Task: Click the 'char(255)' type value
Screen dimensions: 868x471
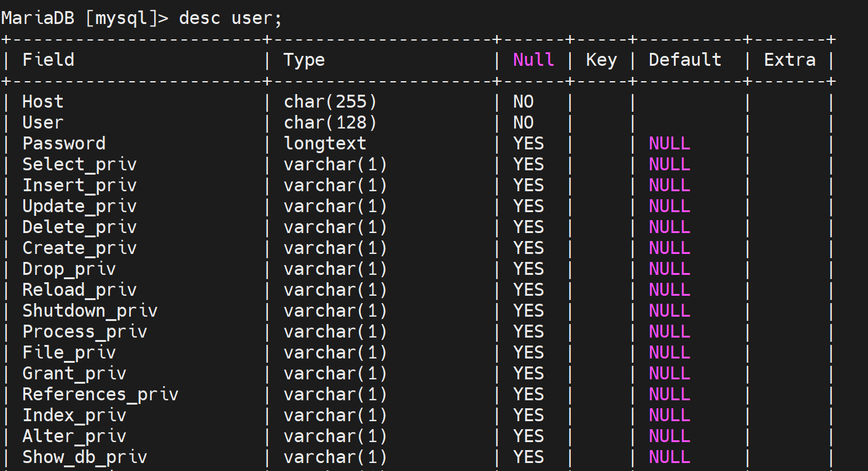Action: click(x=330, y=101)
